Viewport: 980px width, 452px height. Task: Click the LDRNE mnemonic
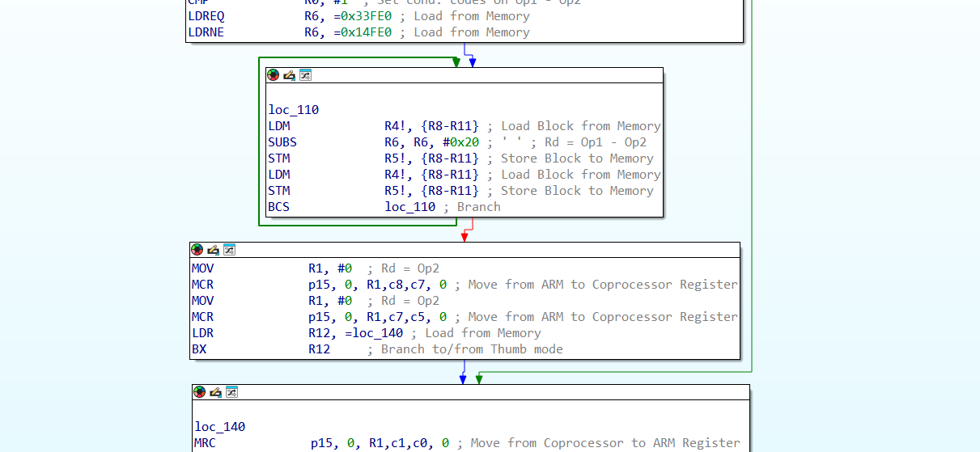pos(206,32)
